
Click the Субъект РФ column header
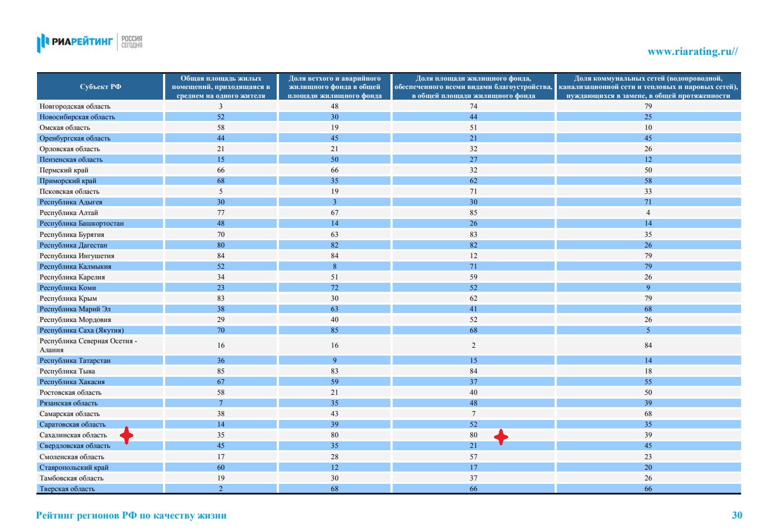[x=100, y=87]
